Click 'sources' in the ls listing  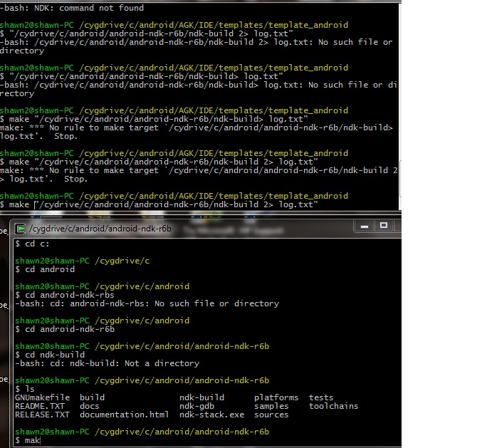point(271,415)
